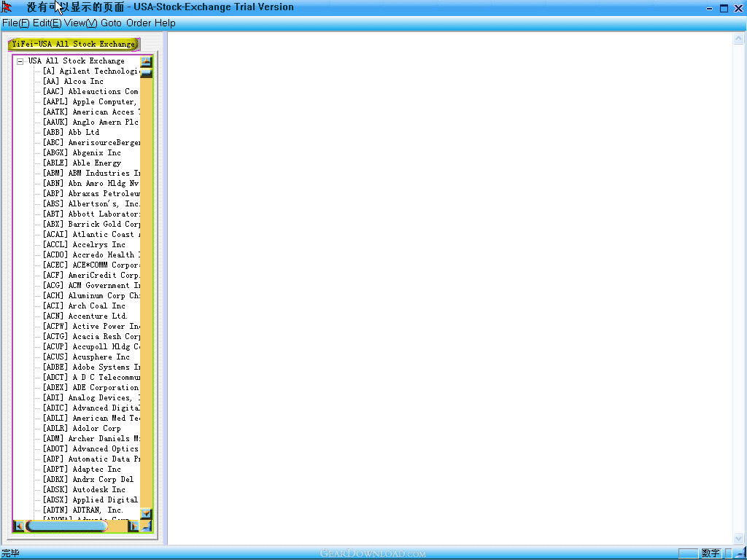Select [AATK] American Acces in the tree
The width and height of the screenshot is (747, 560).
[x=91, y=112]
